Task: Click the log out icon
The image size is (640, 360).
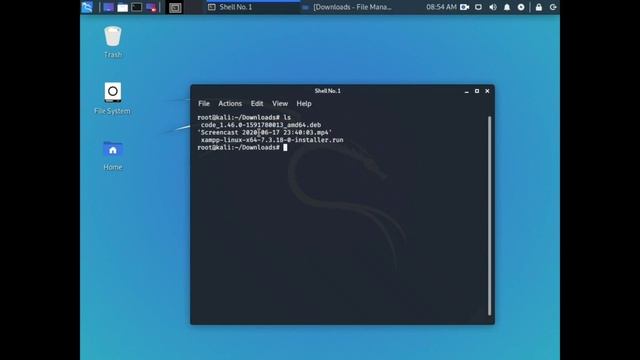Action: point(553,7)
